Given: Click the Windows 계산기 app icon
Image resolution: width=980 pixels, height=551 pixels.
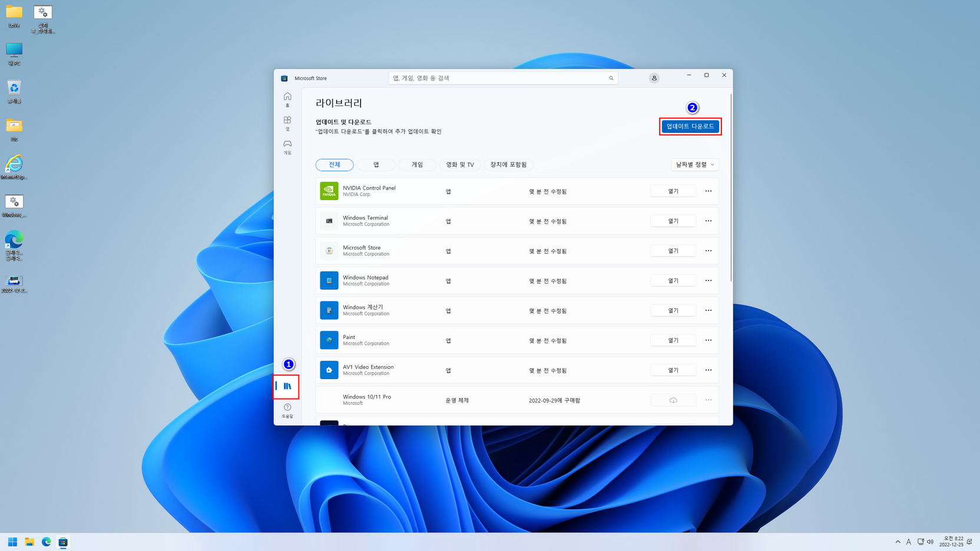Looking at the screenshot, I should [x=329, y=310].
